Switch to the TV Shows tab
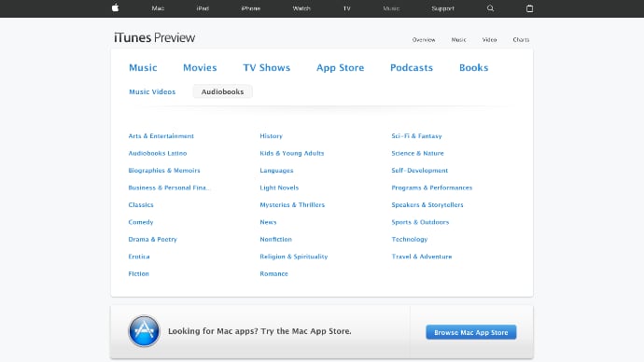 coord(266,68)
